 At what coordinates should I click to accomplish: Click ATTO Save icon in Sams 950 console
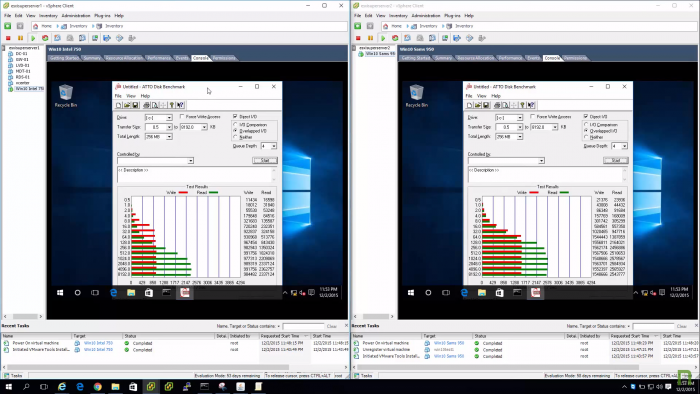486,105
